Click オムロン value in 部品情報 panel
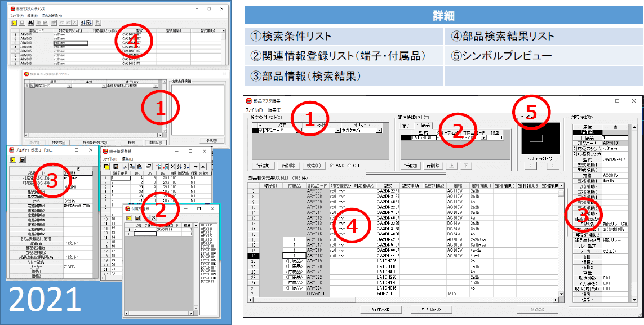Screen dimensions: 644x325 [615, 251]
